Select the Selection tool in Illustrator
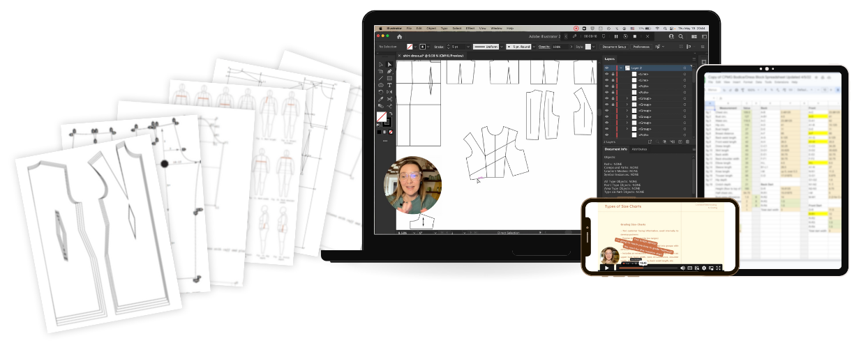Screen dimensions: 868x345 coord(381,64)
